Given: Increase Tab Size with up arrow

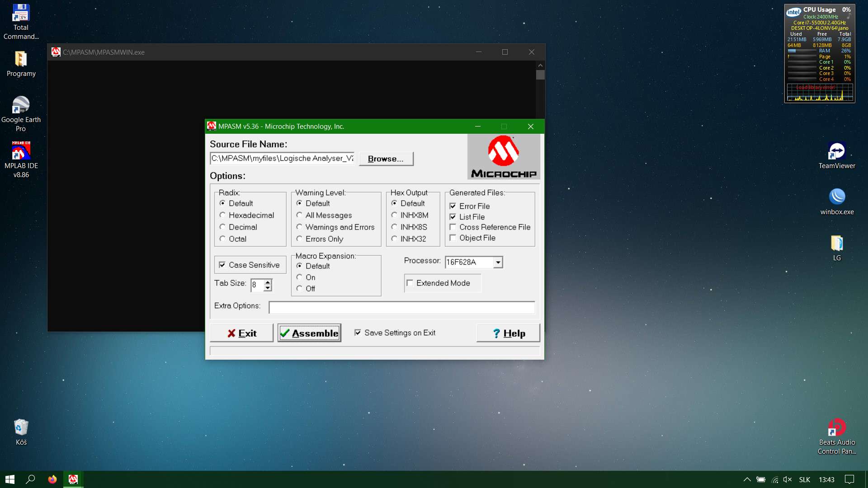Looking at the screenshot, I should 268,282.
